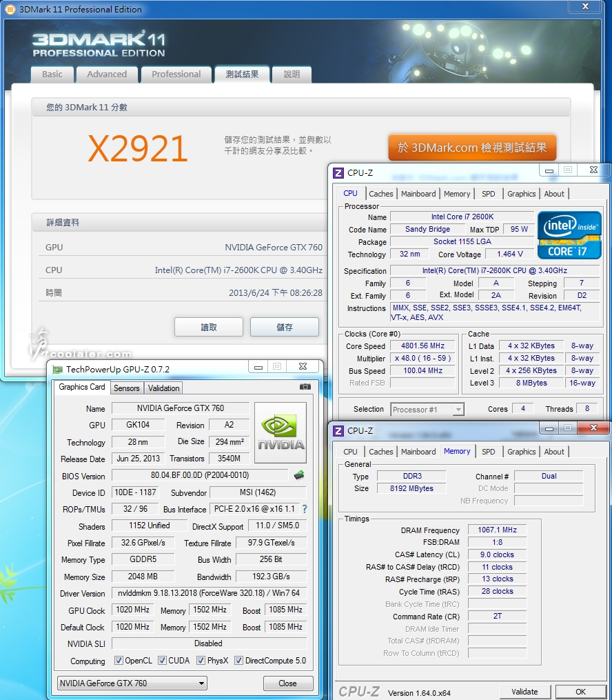Screen dimensions: 612x700
Task: Click the GPU-Z title bar icon
Action: (x=57, y=369)
